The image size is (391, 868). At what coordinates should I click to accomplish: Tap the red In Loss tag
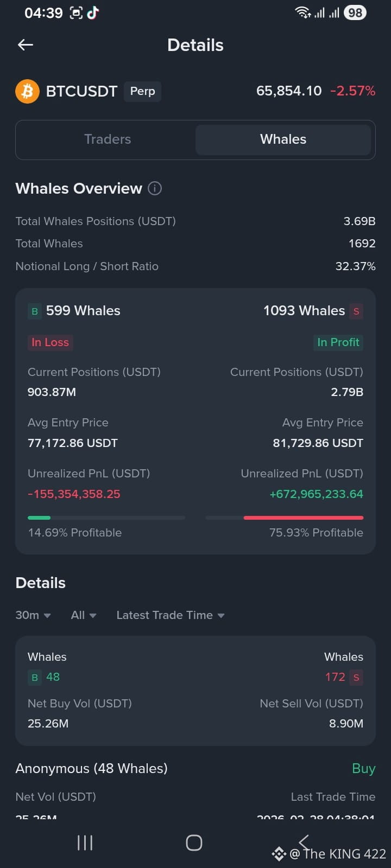50,342
